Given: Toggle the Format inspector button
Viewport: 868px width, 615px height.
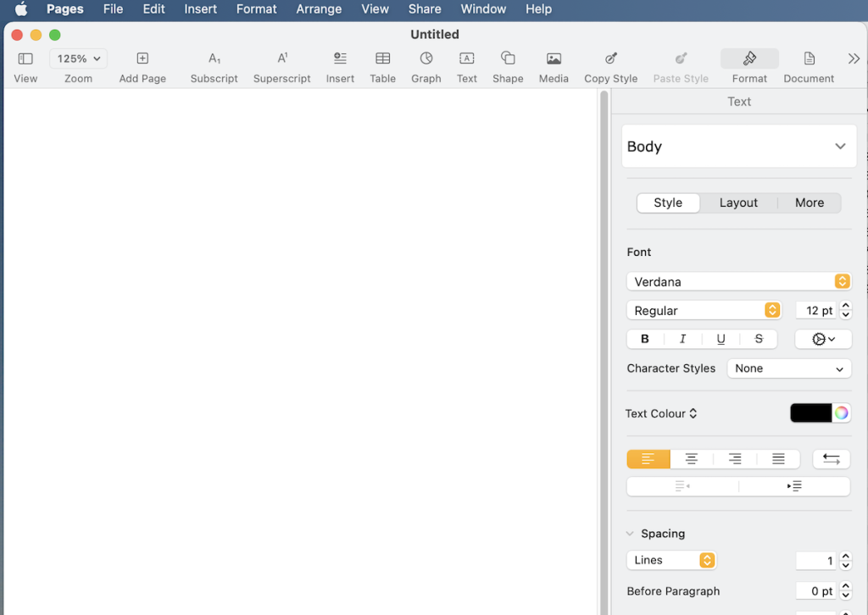Looking at the screenshot, I should pos(749,58).
